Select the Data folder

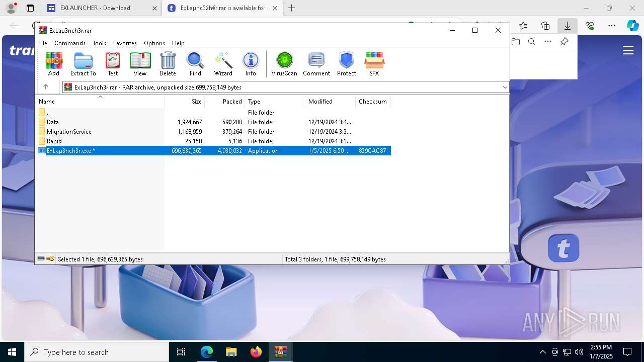[213, 122]
